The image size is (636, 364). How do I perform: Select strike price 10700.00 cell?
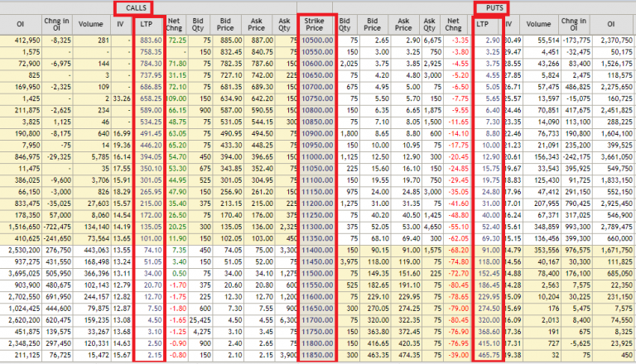[x=317, y=87]
